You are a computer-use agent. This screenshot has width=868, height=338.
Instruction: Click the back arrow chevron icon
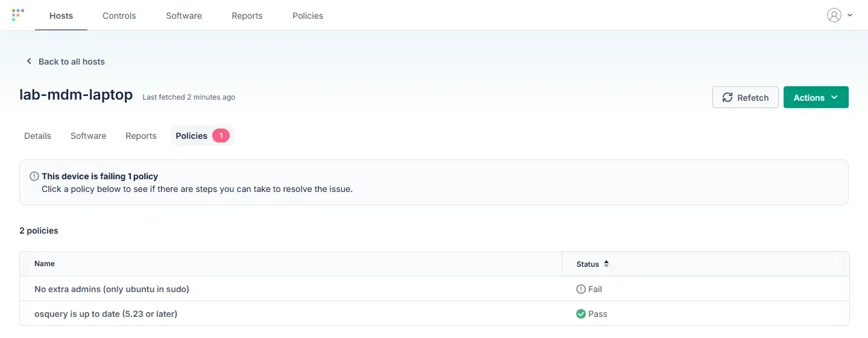tap(28, 62)
